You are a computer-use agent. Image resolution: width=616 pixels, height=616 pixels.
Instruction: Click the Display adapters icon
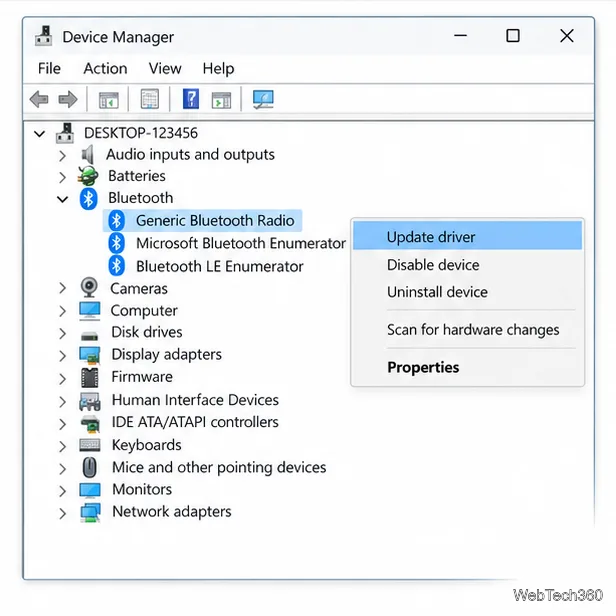point(90,355)
